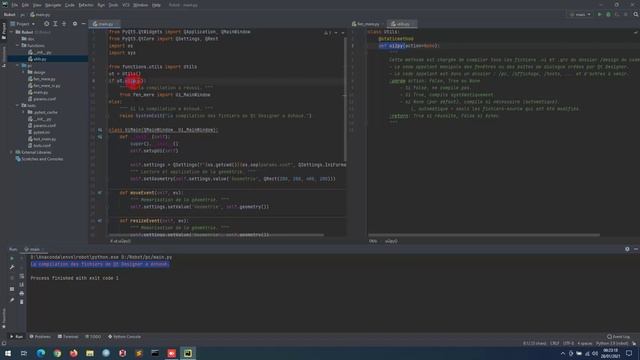The image size is (640, 360).
Task: Open the Project view selector dropdown
Action: (x=23, y=24)
